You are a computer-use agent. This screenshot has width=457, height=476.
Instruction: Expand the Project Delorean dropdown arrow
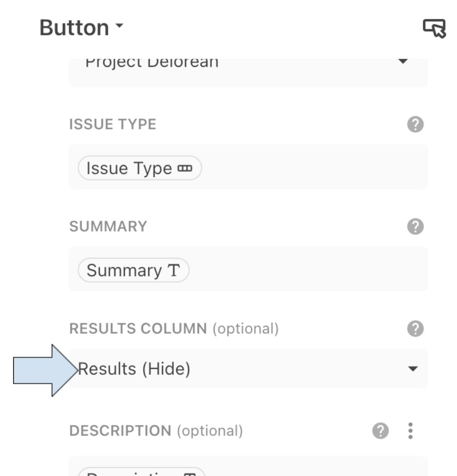point(403,61)
